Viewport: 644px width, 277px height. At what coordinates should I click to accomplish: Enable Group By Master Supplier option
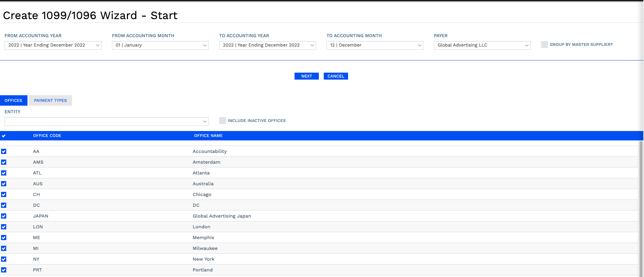[545, 44]
